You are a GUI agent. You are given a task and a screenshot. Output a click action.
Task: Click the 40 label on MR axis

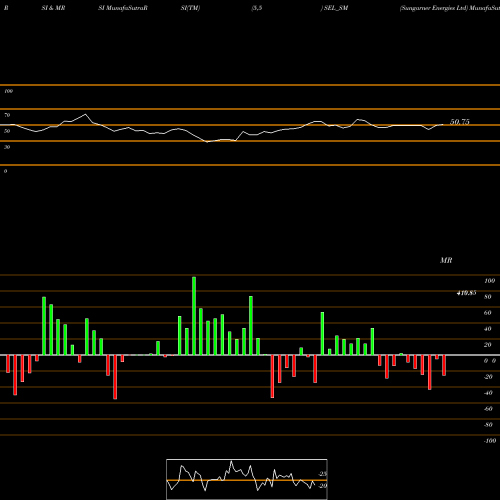click(x=488, y=329)
